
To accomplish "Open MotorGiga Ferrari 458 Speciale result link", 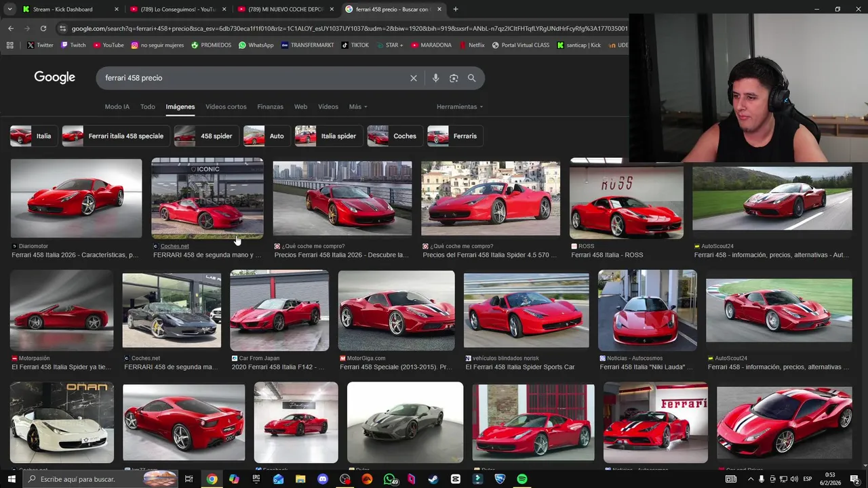I will [396, 367].
